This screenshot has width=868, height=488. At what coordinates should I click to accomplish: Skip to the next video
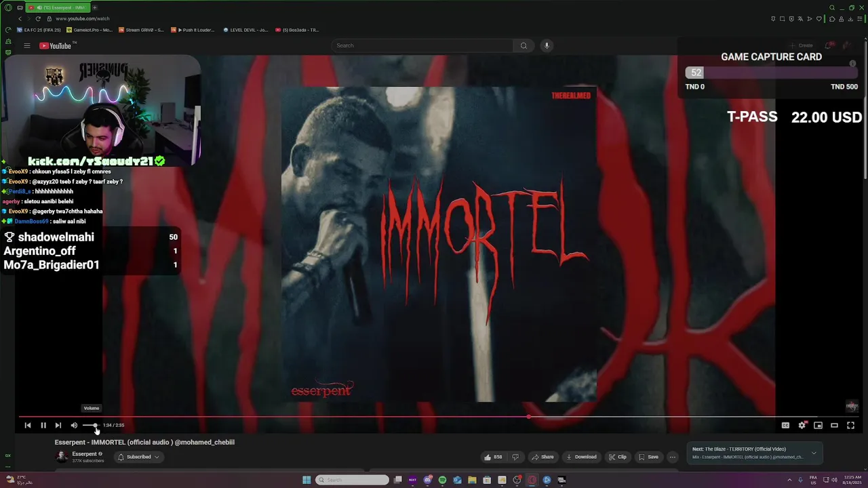[58, 425]
